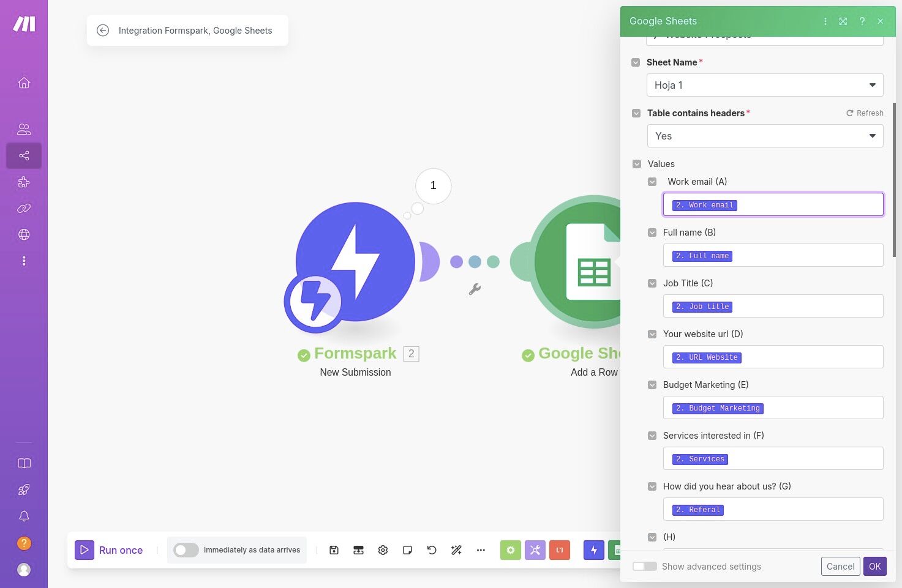Click the Job Title (C) input field
Screen dimensions: 902x588
(773, 306)
